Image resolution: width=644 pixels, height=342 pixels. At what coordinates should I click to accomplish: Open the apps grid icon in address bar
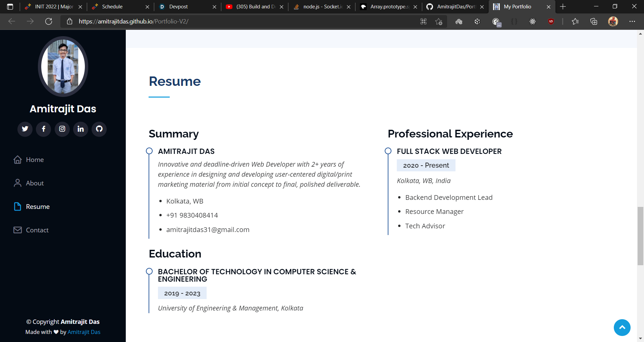pos(423,21)
